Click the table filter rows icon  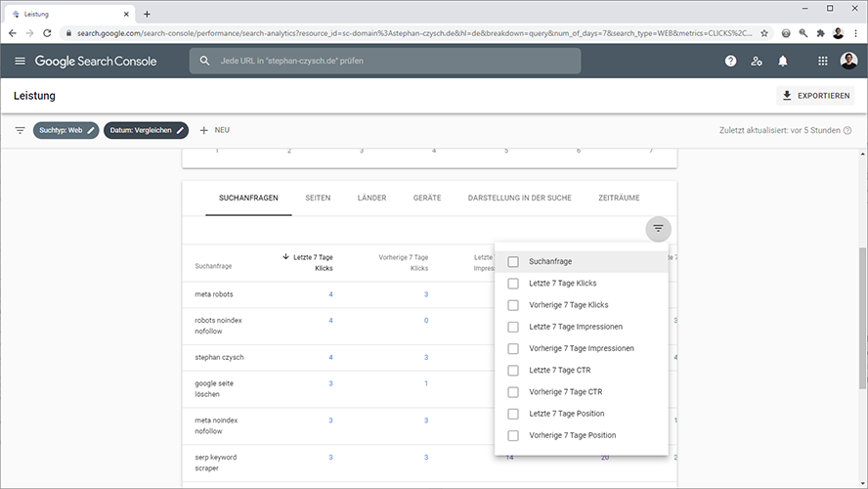(x=658, y=229)
